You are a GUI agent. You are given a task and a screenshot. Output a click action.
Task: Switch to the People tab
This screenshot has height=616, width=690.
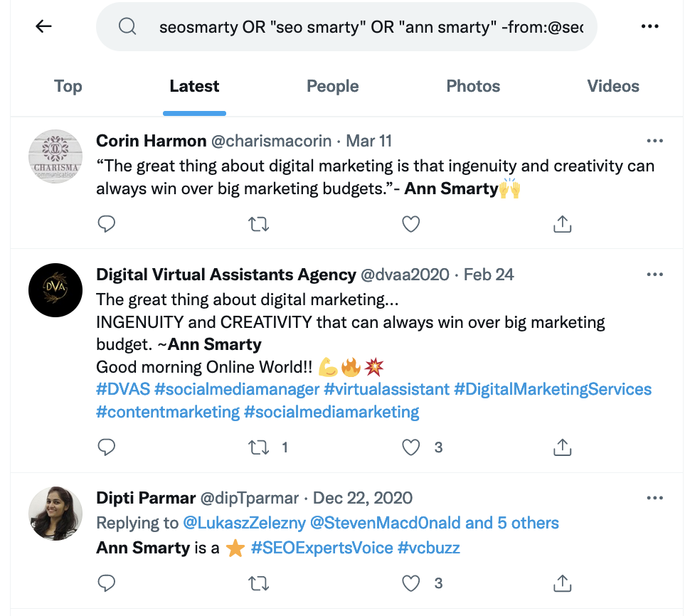click(x=332, y=86)
